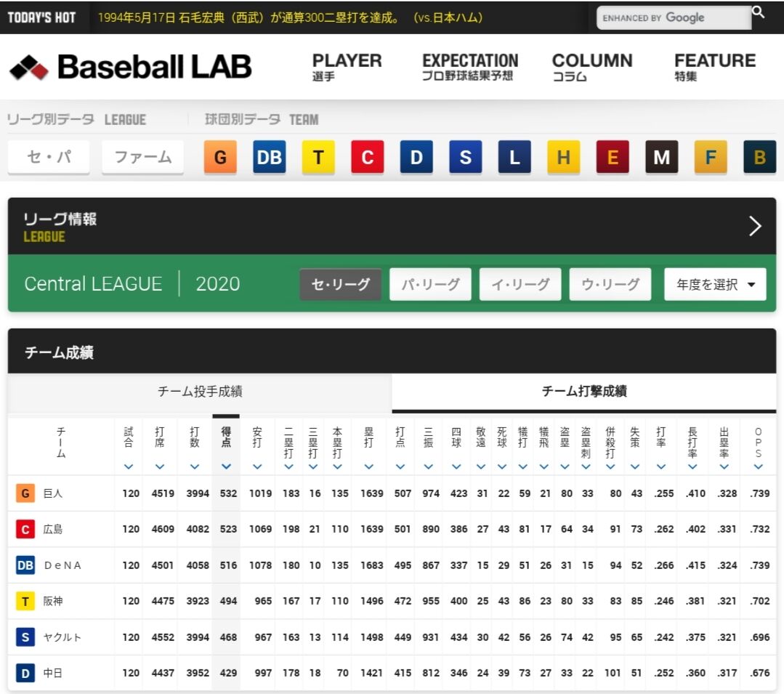784x694 pixels.
Task: Sort by 三振 column chevron
Action: [x=428, y=467]
